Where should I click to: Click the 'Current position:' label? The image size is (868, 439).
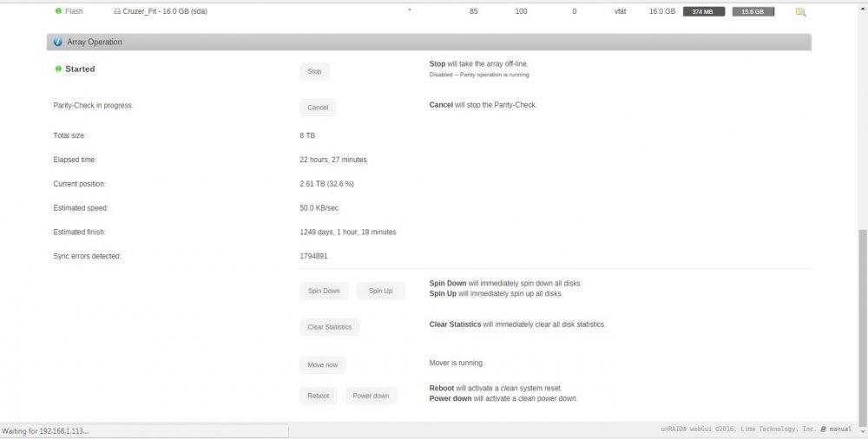coord(79,184)
